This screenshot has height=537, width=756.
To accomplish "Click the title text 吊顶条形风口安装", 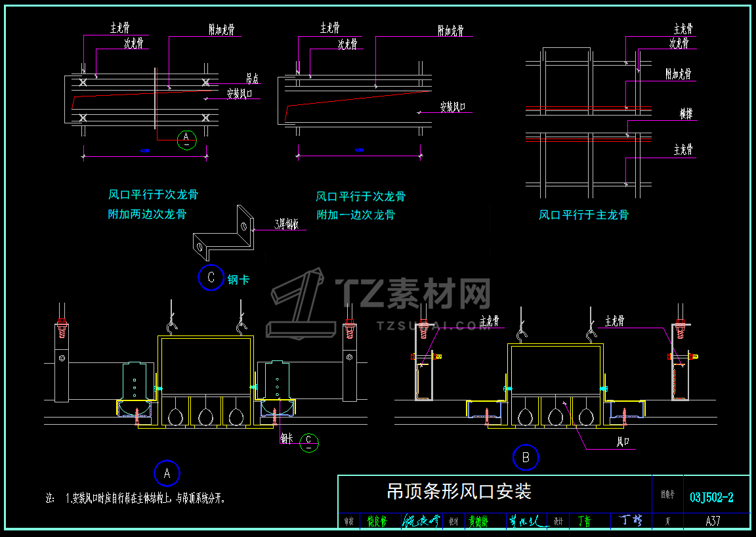I will pyautogui.click(x=459, y=492).
